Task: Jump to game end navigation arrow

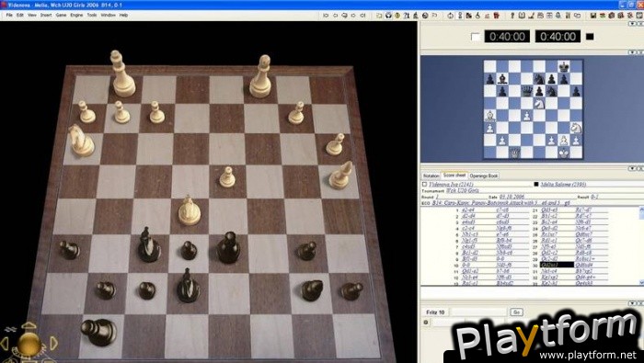Action: [363, 16]
